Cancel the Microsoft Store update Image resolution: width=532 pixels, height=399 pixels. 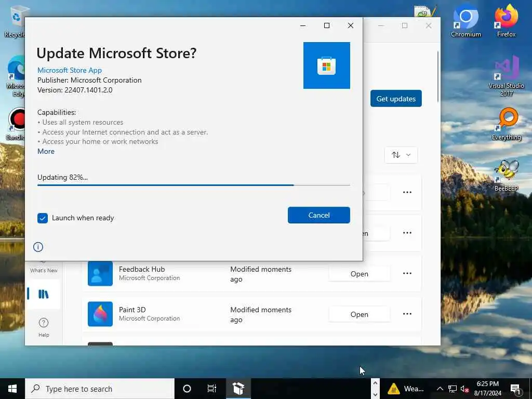tap(318, 215)
